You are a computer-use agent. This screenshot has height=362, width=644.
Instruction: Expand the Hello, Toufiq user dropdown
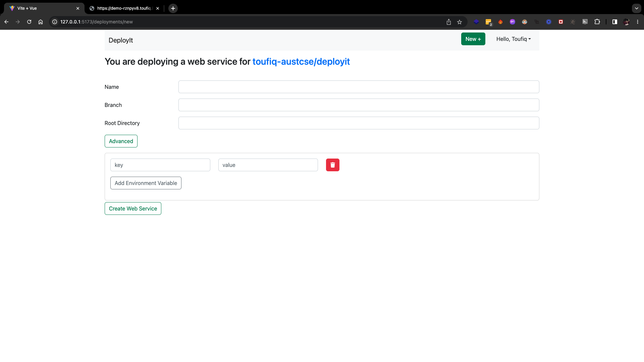513,39
